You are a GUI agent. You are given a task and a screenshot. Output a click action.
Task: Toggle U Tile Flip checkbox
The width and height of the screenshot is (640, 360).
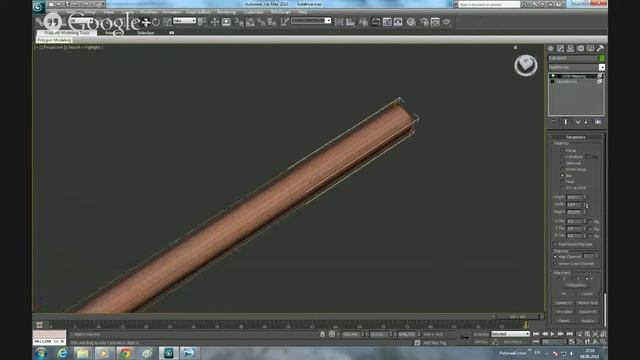(591, 221)
